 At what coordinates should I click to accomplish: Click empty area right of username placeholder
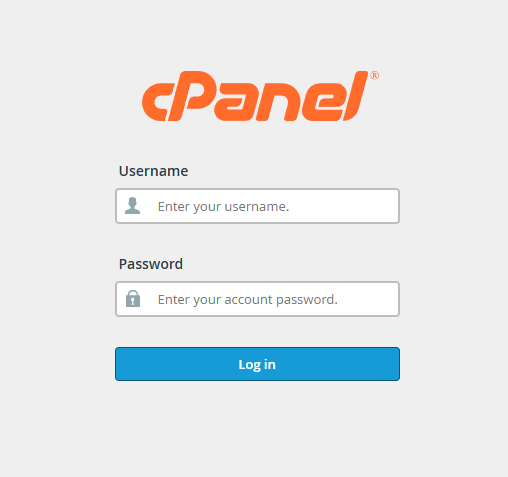[x=343, y=206]
